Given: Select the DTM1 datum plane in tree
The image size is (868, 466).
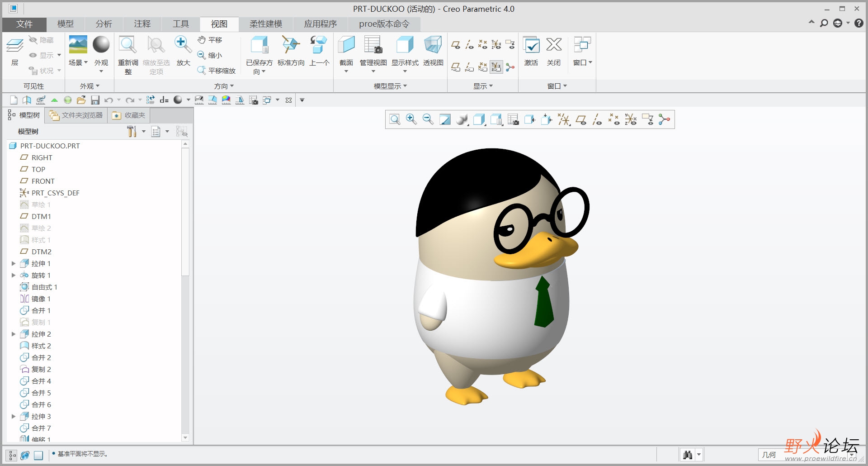Looking at the screenshot, I should (36, 216).
